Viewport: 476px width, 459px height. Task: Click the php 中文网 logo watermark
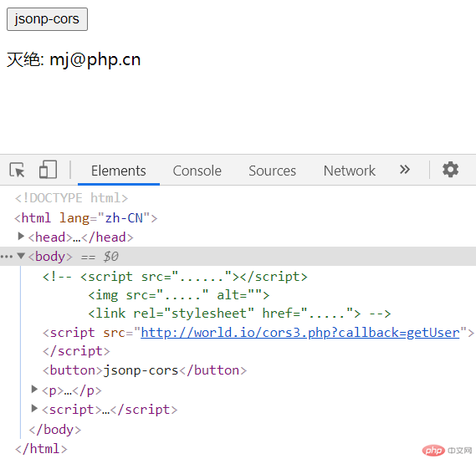tap(447, 450)
